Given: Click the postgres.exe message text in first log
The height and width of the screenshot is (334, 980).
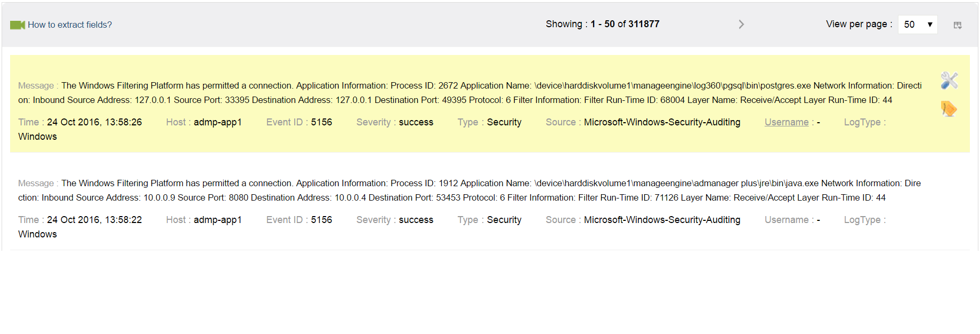Looking at the screenshot, I should [x=470, y=93].
